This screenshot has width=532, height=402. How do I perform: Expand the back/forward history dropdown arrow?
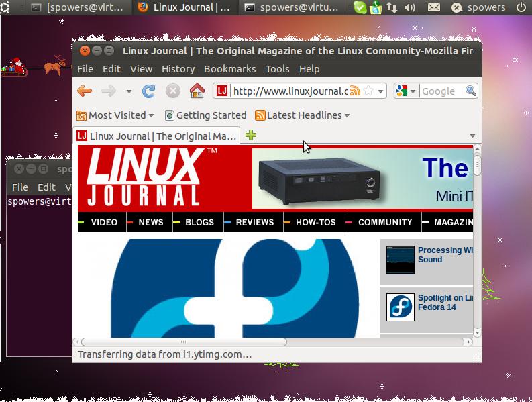coord(129,91)
